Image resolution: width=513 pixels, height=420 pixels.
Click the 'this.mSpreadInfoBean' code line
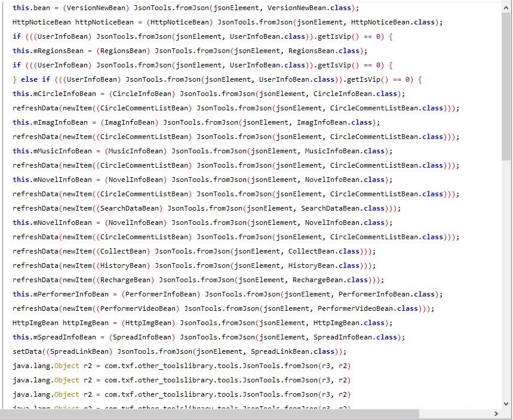[x=209, y=337]
